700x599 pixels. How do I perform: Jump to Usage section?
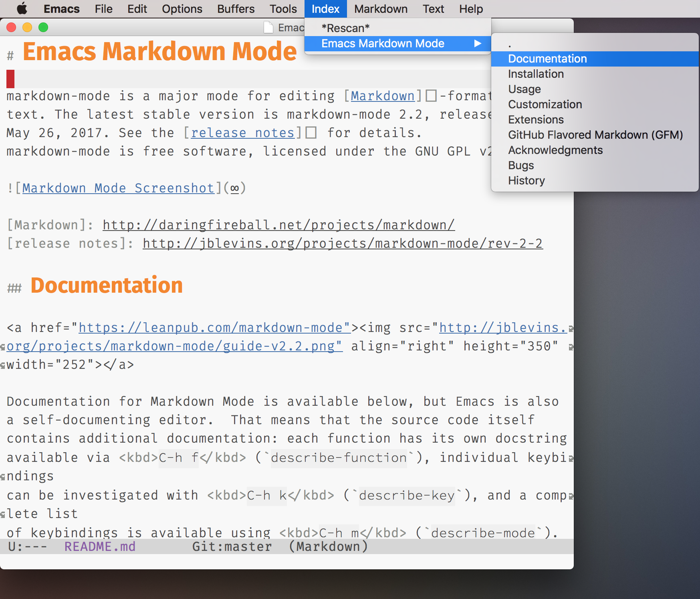(x=595, y=89)
